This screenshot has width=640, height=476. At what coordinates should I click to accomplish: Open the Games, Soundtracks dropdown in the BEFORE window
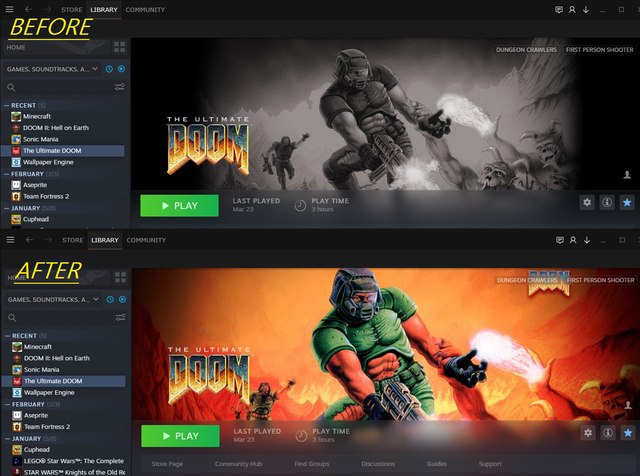[50, 69]
